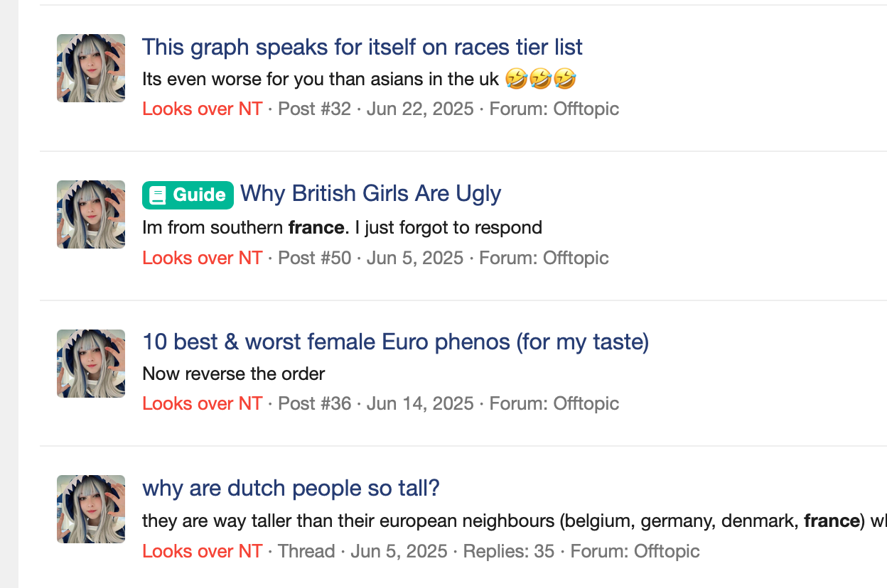Screen dimensions: 887x588
Task: Open 'Why British Girls Are Ugly' thread
Action: pos(371,194)
